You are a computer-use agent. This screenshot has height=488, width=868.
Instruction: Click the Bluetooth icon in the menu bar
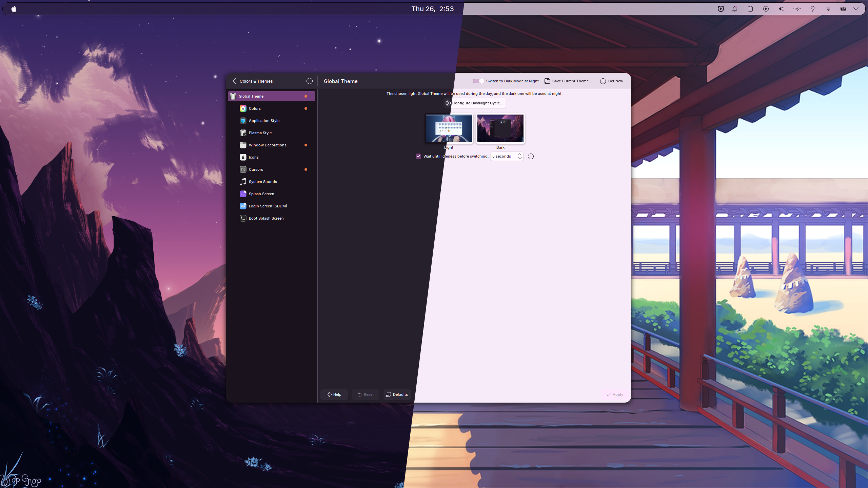797,9
